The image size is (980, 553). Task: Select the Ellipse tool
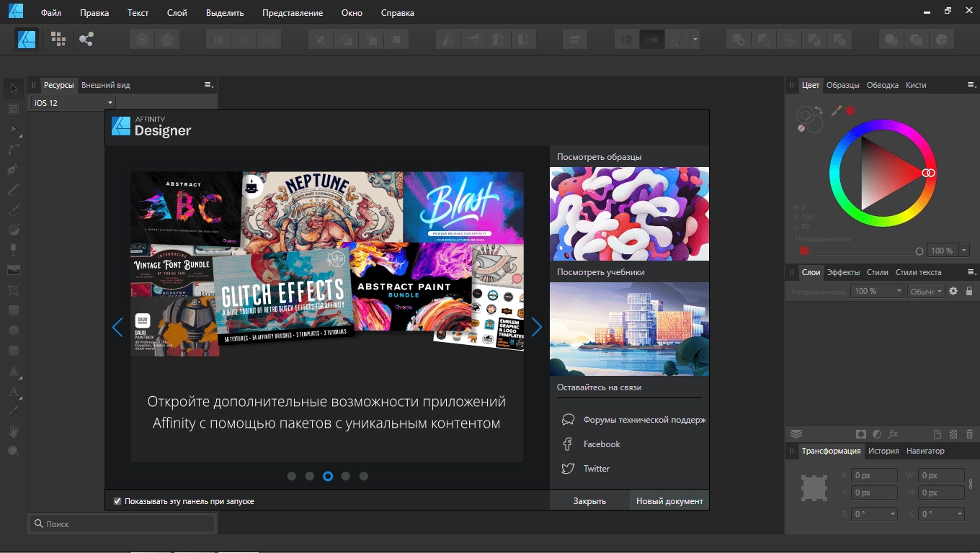click(13, 331)
